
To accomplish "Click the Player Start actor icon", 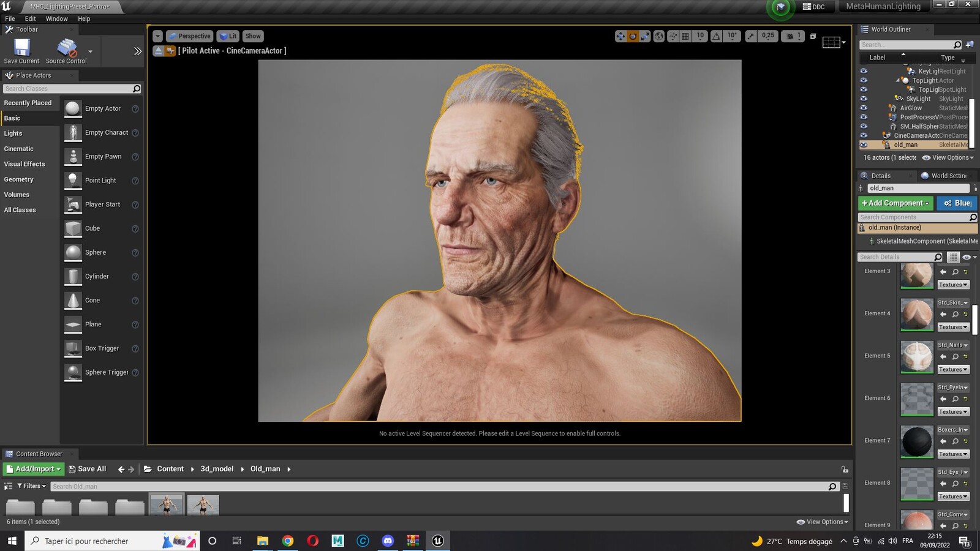I will [73, 204].
